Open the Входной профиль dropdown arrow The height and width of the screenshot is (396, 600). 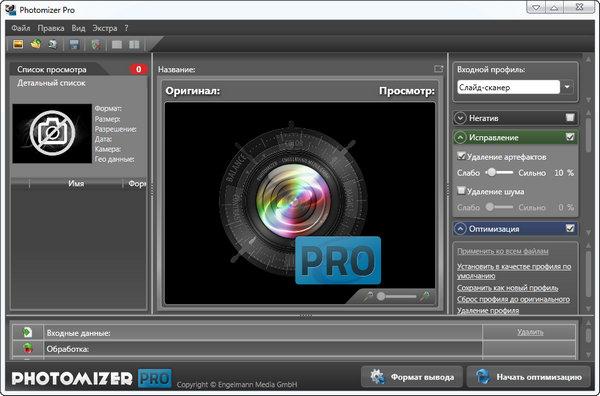567,87
